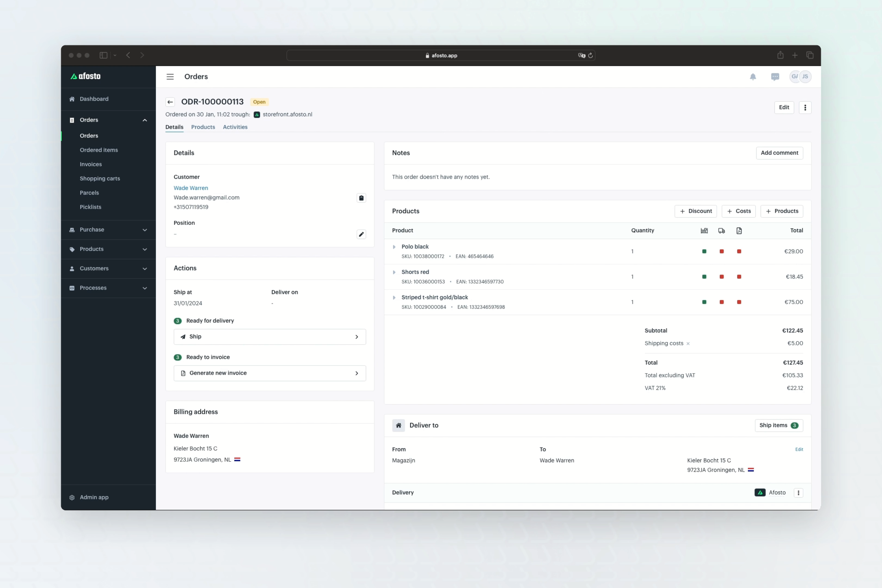Click the browser address bar
Image resolution: width=882 pixels, height=588 pixels.
(x=441, y=56)
